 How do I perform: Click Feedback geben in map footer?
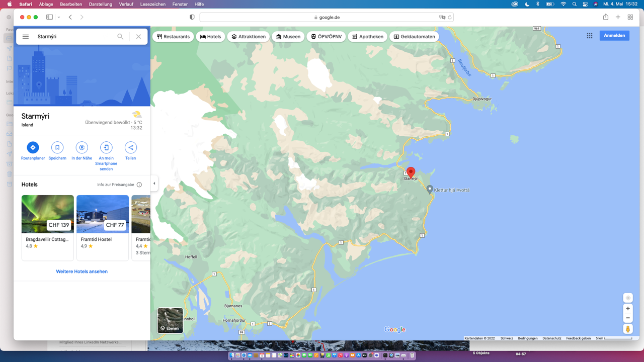[x=579, y=338]
